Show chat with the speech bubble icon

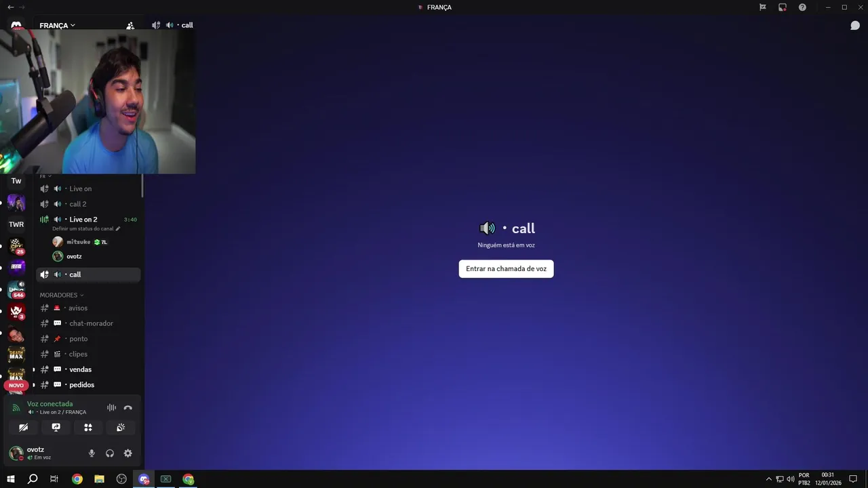855,25
